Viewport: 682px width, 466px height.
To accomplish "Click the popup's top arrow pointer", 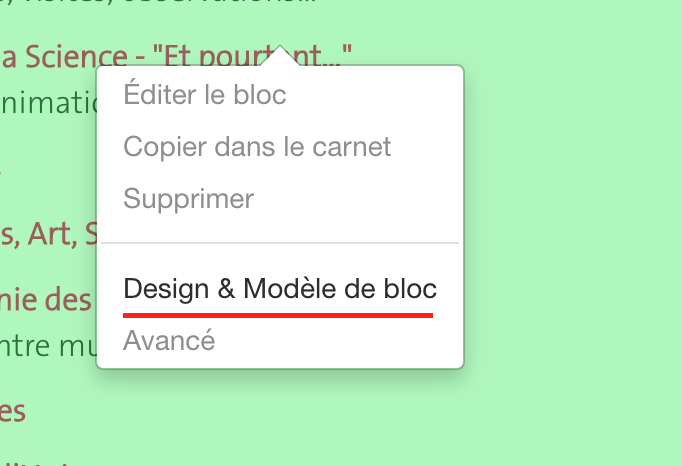I will tap(280, 55).
